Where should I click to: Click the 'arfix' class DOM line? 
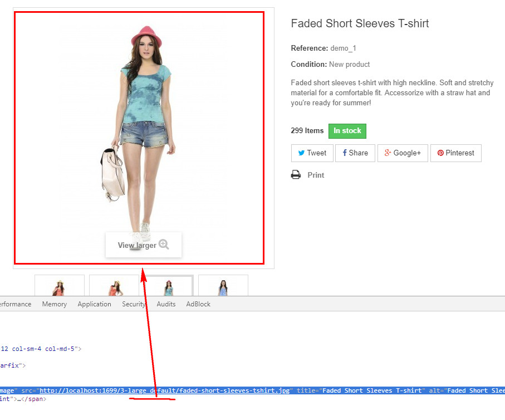(x=13, y=365)
